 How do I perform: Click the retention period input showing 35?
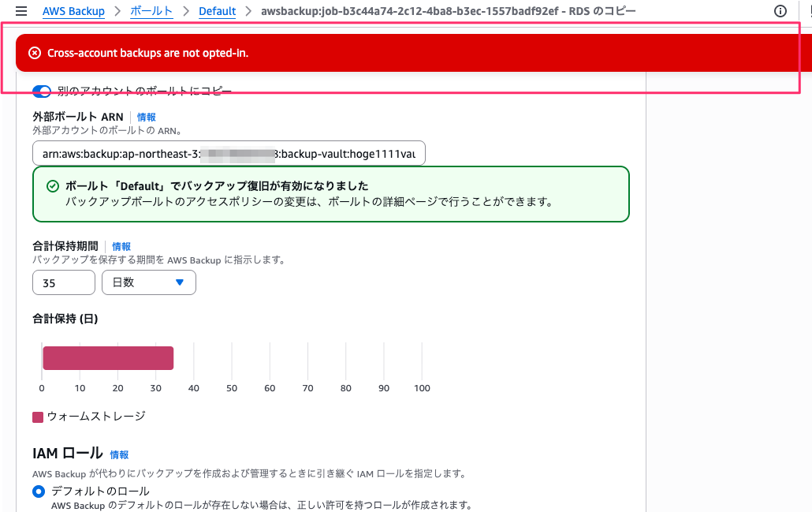click(x=63, y=282)
